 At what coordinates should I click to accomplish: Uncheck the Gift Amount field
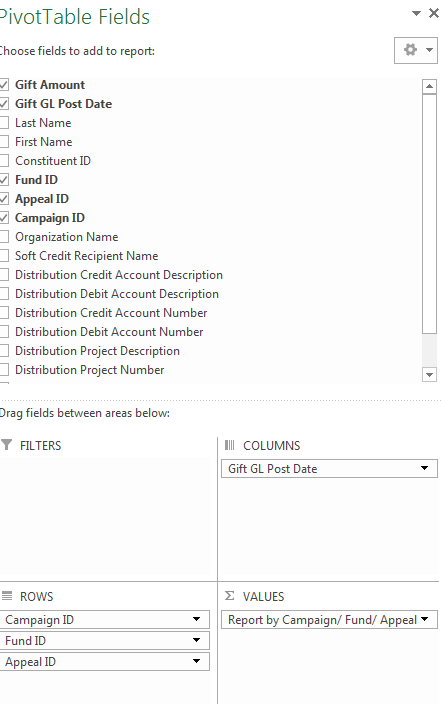click(4, 84)
